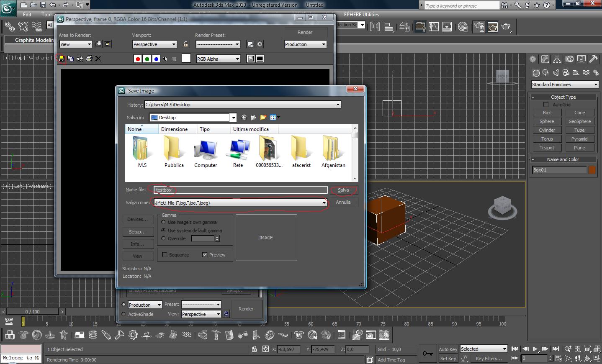Toggle the red channel in render window
Screen dimensions: 602x364
click(x=138, y=59)
